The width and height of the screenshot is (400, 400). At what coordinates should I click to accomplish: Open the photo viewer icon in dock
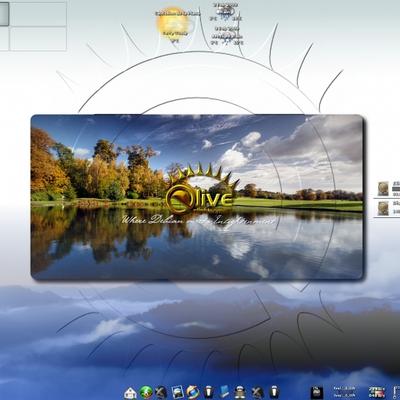click(x=178, y=392)
